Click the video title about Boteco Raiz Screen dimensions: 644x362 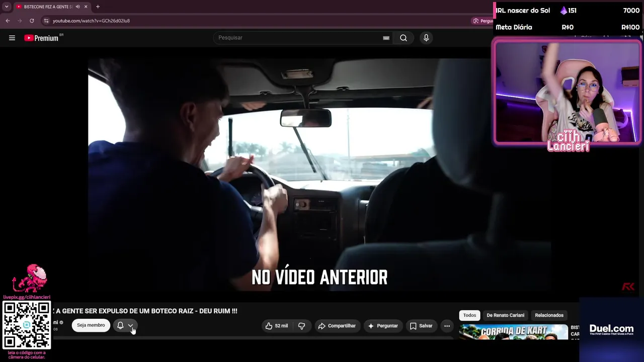[144, 311]
